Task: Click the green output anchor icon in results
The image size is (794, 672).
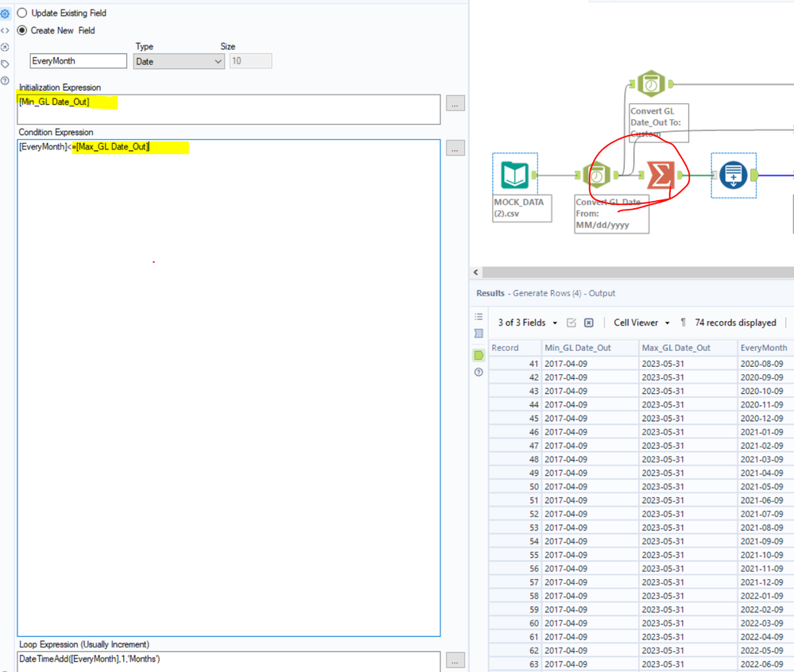Action: [478, 356]
